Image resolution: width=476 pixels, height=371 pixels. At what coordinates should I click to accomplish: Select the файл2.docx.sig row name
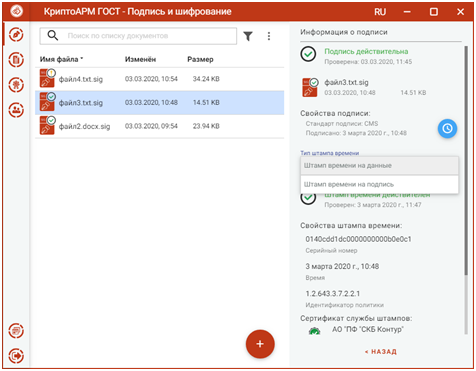[84, 126]
